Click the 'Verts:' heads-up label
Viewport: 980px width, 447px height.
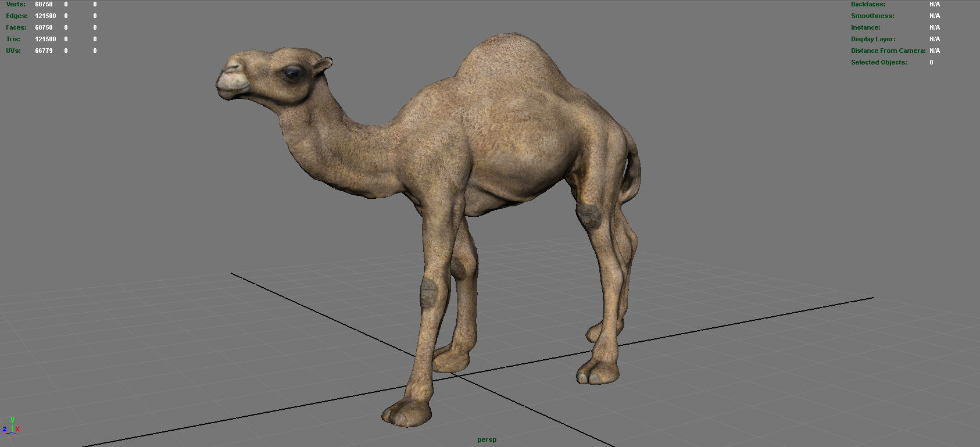tap(16, 4)
